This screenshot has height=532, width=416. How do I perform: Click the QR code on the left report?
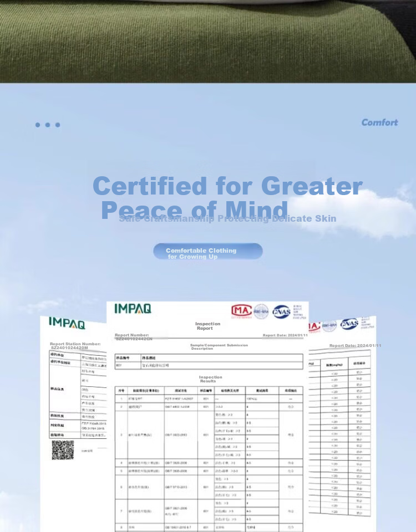coord(63,450)
